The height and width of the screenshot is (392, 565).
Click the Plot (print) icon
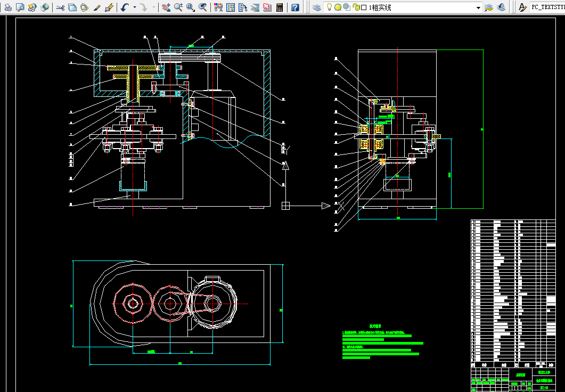point(8,7)
